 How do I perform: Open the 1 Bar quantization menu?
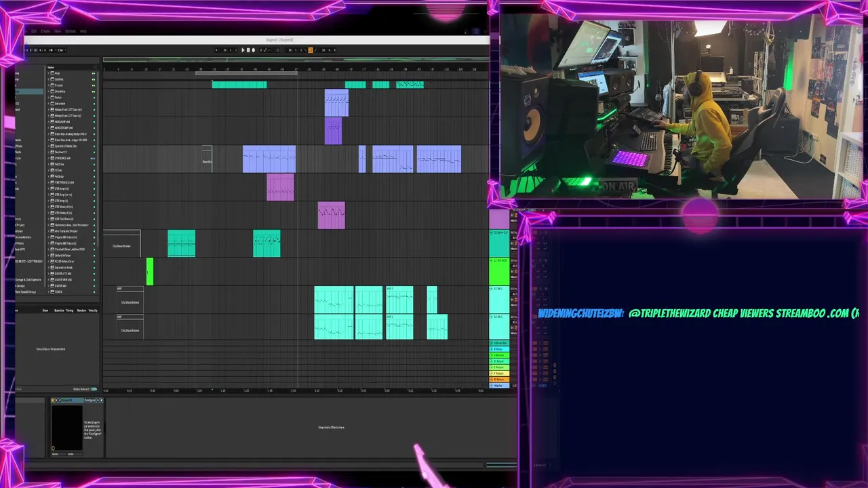click(61, 50)
